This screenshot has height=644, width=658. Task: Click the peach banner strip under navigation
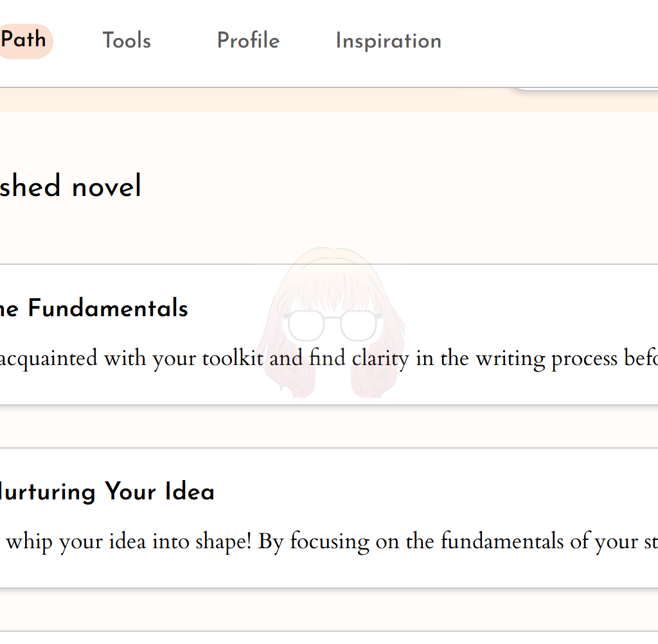click(329, 100)
